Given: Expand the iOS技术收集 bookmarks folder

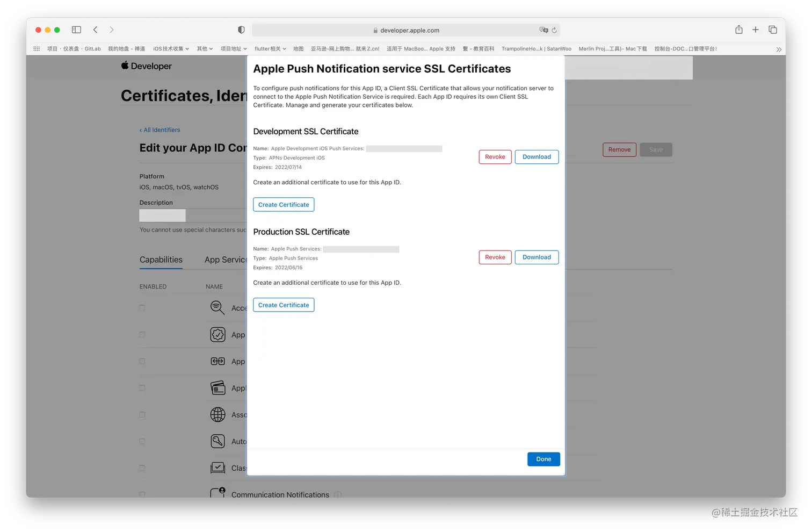Looking at the screenshot, I should click(x=171, y=48).
